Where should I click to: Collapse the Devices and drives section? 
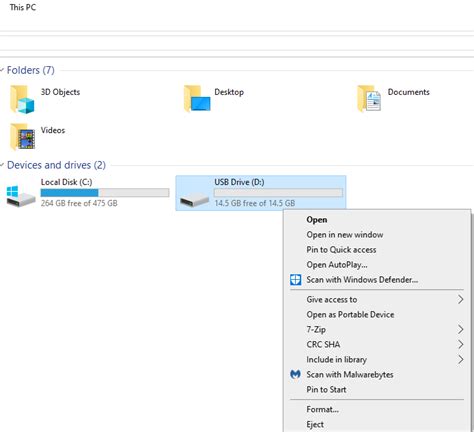click(x=2, y=165)
